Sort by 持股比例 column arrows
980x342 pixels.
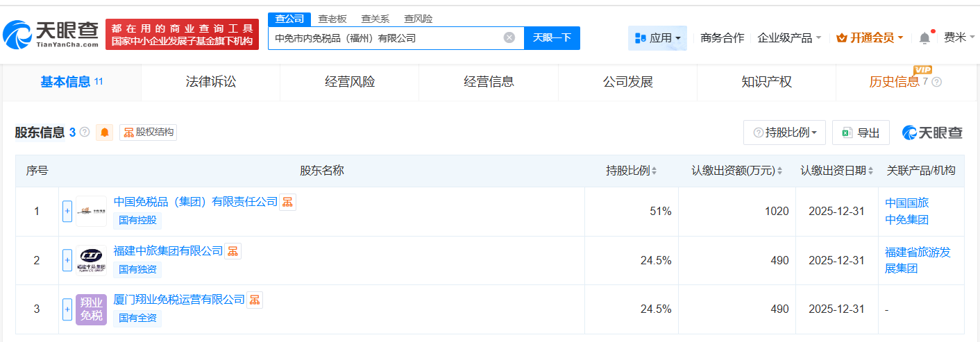(654, 171)
